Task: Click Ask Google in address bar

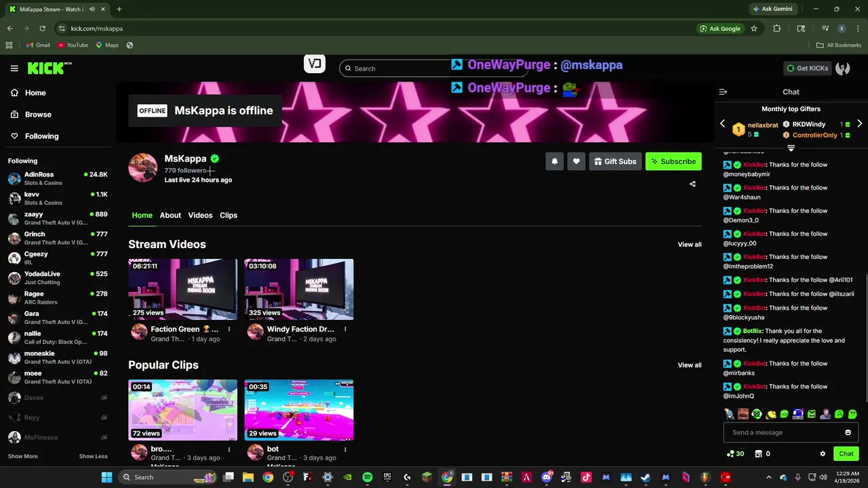Action: pos(720,28)
